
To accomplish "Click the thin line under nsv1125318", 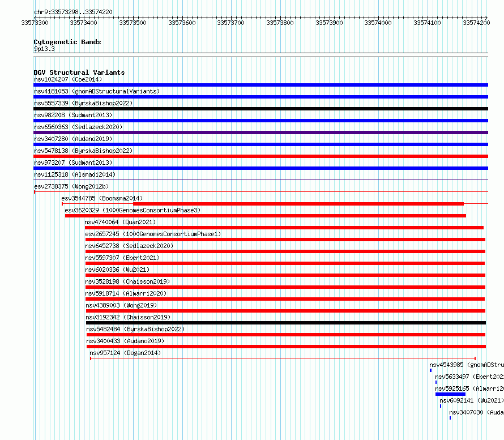I will 260,180.
